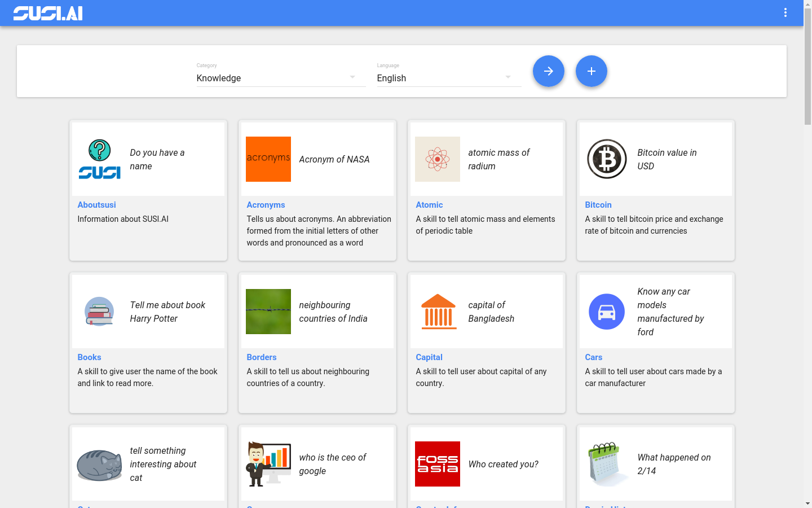The image size is (812, 508).
Task: Open the Books skill link
Action: (89, 357)
